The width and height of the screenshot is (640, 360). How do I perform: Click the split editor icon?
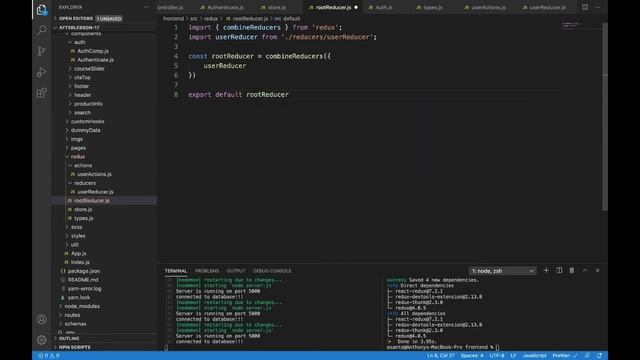click(x=585, y=7)
